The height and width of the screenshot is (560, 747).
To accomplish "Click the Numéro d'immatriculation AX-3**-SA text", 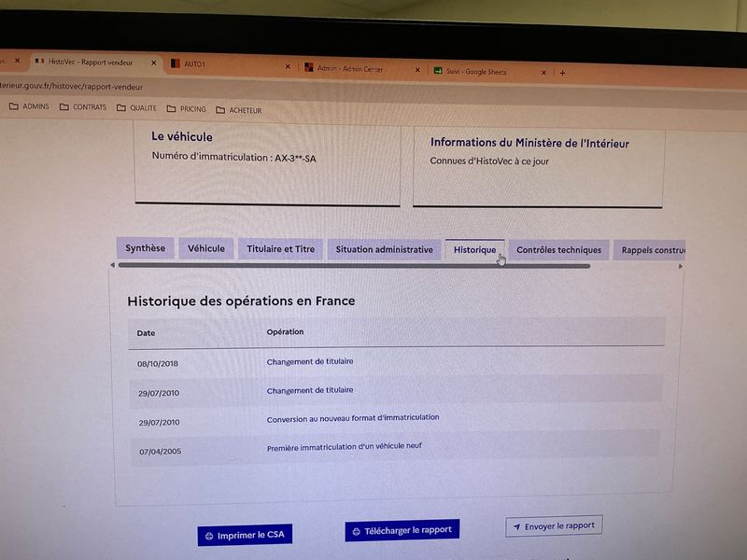I will tap(234, 157).
